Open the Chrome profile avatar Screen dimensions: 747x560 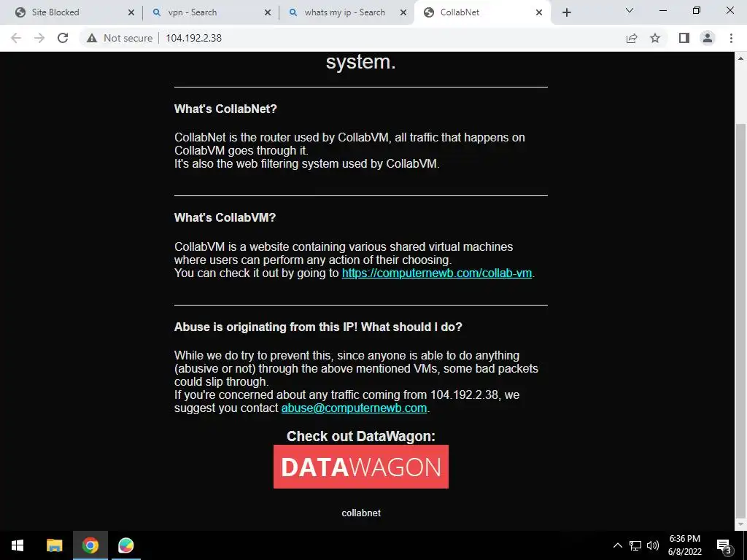708,38
